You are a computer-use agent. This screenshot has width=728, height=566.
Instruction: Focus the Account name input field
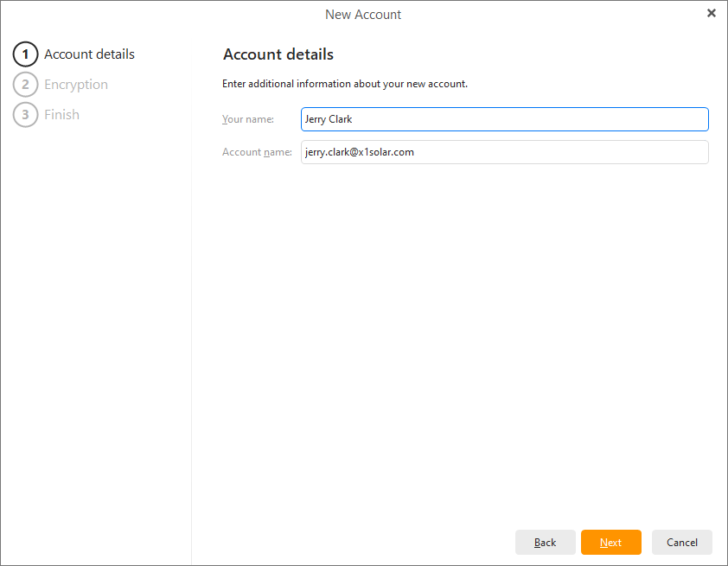tap(504, 152)
